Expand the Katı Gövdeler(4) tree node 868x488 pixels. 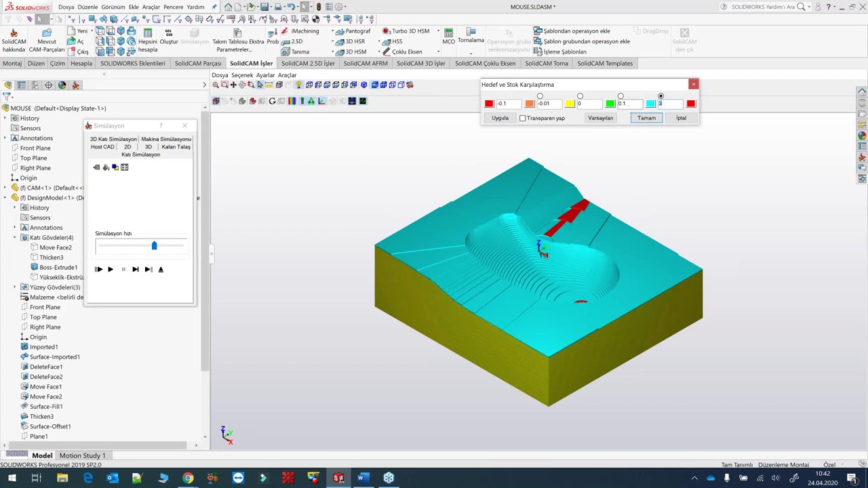15,238
